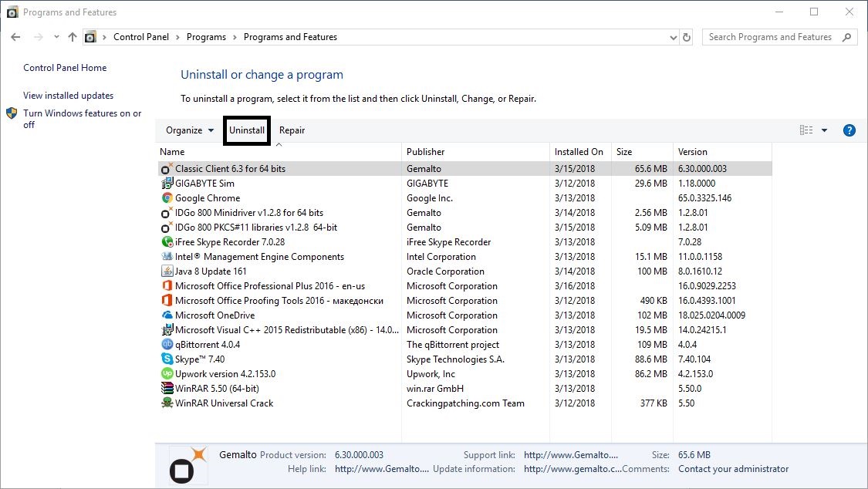Select Java 8 Update 161 row
The width and height of the screenshot is (868, 489).
point(465,271)
